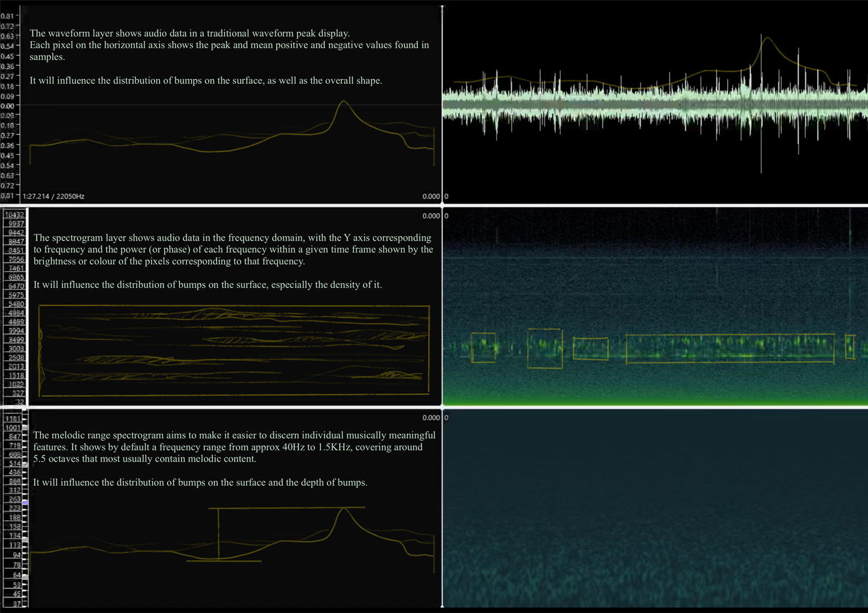This screenshot has width=868, height=613.
Task: Click the 0.00 center mark on the amplitude scale
Action: (8, 106)
